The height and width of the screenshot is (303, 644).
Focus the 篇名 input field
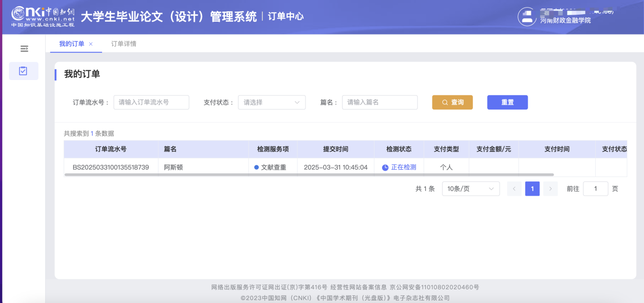(x=380, y=102)
